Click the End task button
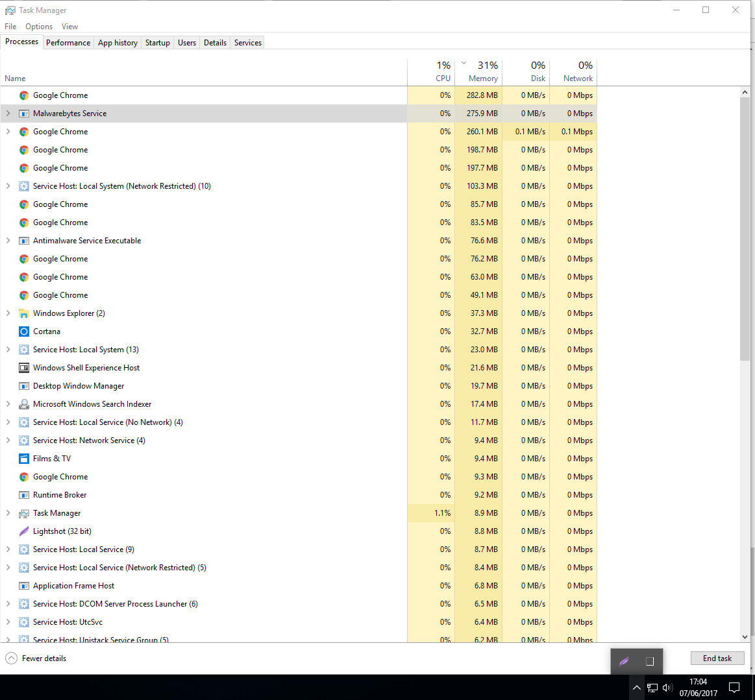 click(x=717, y=658)
